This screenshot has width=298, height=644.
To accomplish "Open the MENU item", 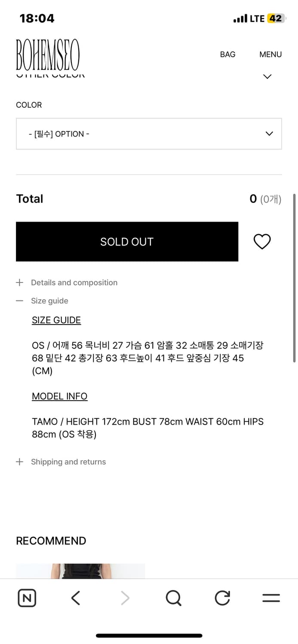I will [x=270, y=55].
